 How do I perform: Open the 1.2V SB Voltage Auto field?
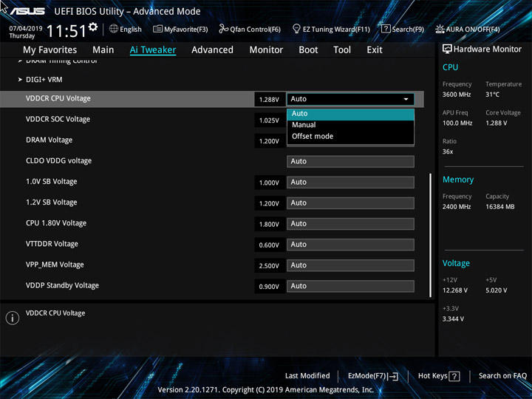(x=350, y=203)
